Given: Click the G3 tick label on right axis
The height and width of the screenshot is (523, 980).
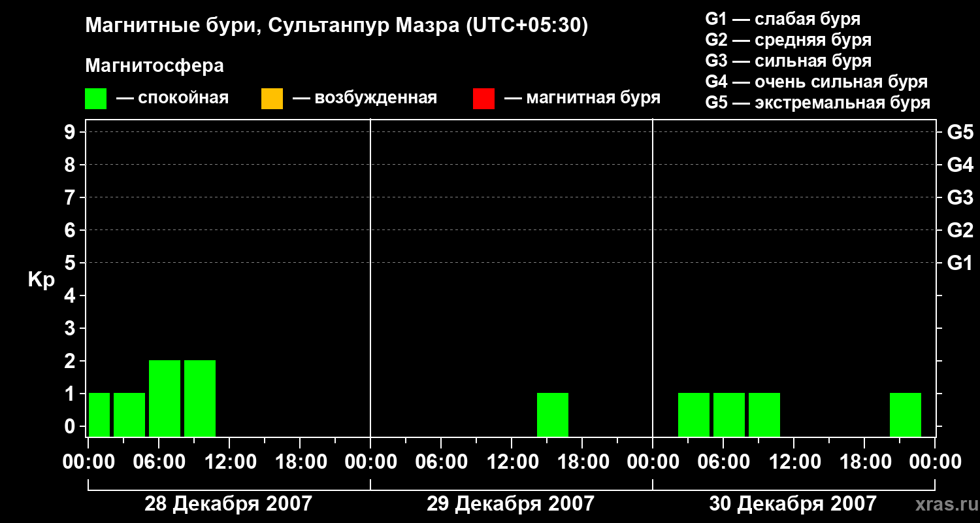Looking at the screenshot, I should (960, 197).
